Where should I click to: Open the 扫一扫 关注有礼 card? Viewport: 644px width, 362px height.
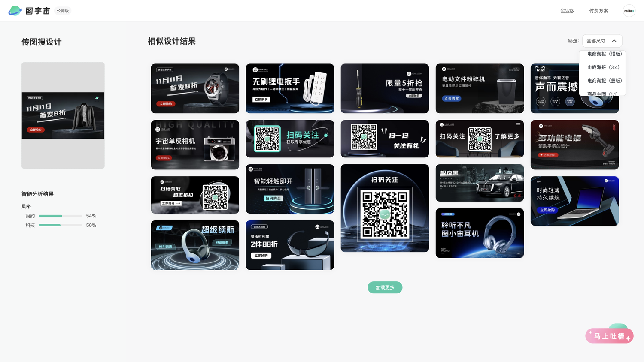(385, 139)
